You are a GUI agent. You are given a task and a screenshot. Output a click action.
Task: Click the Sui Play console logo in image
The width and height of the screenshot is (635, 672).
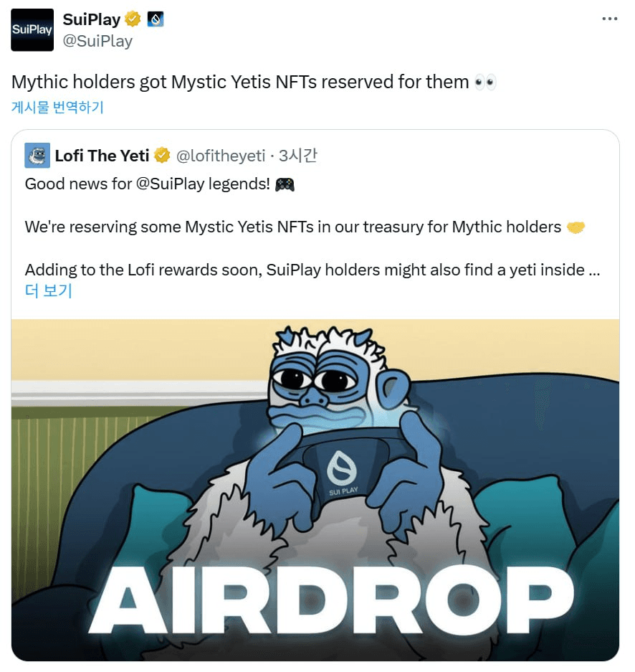pyautogui.click(x=342, y=468)
